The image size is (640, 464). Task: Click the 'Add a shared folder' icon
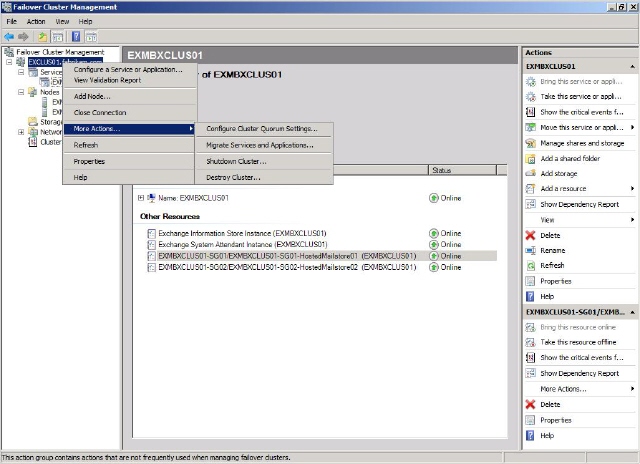coord(530,158)
